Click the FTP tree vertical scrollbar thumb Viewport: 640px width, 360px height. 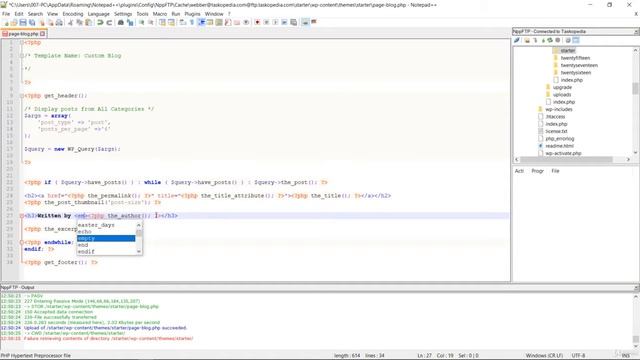[x=636, y=89]
